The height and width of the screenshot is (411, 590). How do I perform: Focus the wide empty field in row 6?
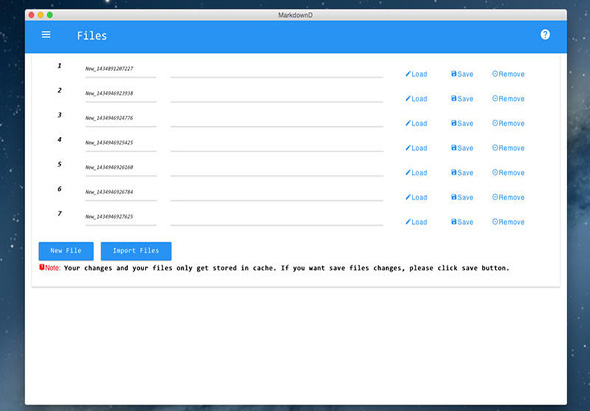coord(277,193)
